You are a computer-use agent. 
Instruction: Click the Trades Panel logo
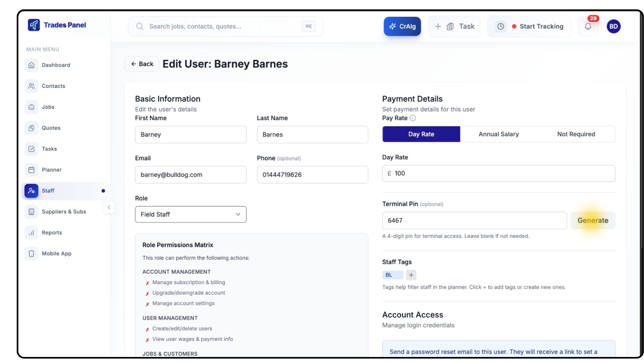pyautogui.click(x=57, y=25)
